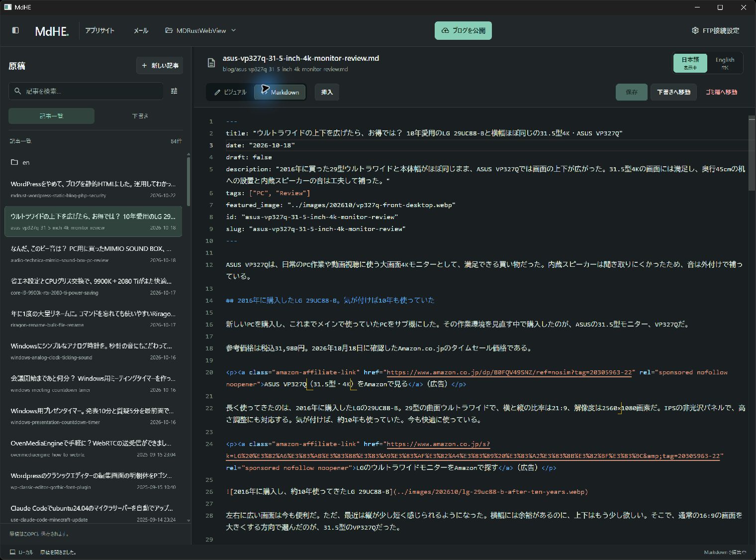Switch to the 下書き tab
The width and height of the screenshot is (756, 560).
tap(140, 116)
